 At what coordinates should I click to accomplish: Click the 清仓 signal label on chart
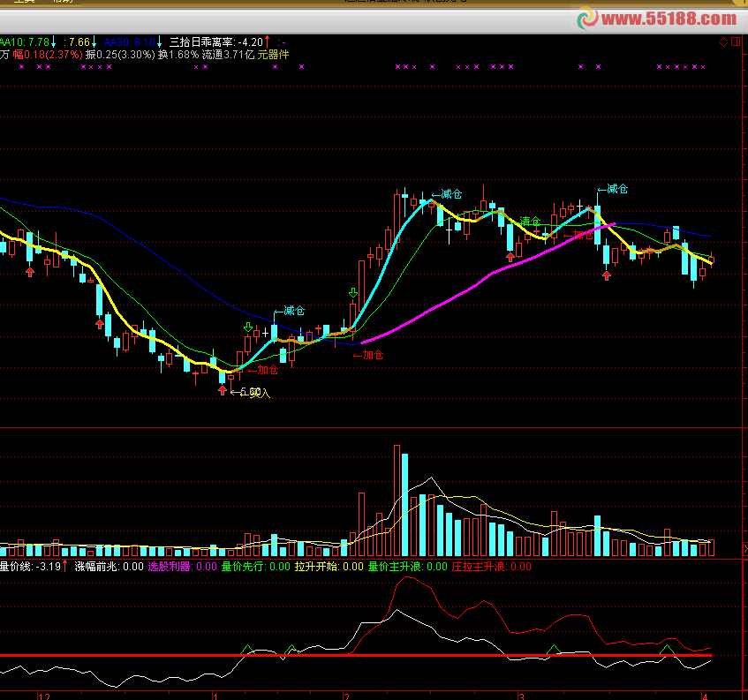pos(530,221)
